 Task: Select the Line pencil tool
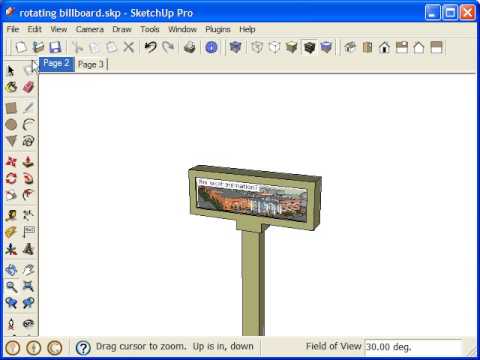point(29,108)
